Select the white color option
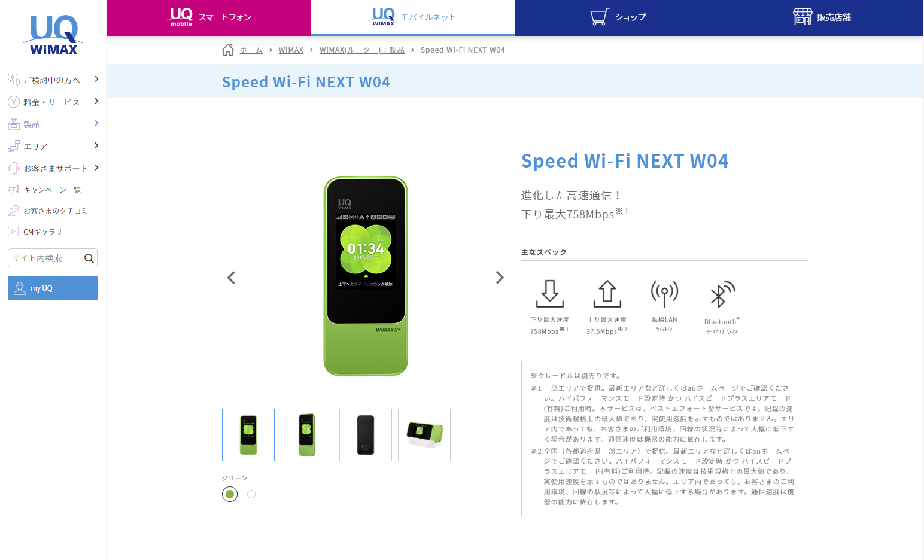The height and width of the screenshot is (560, 924). (x=251, y=494)
